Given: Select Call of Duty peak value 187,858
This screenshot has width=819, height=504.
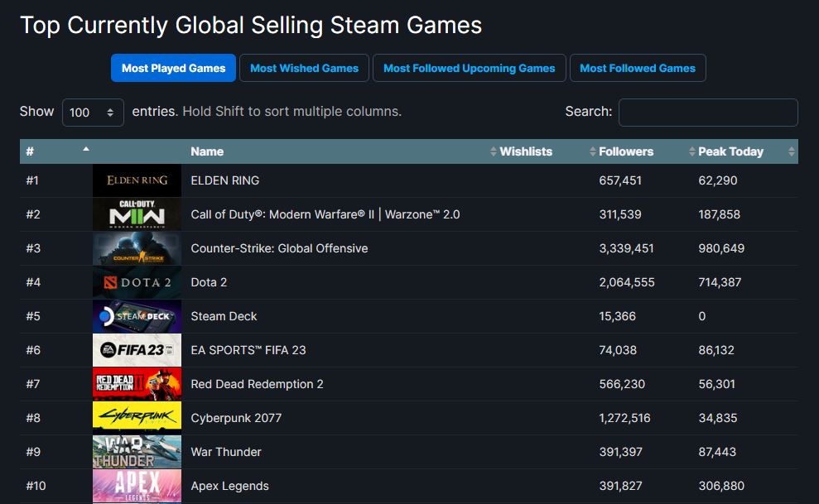Looking at the screenshot, I should tap(720, 214).
